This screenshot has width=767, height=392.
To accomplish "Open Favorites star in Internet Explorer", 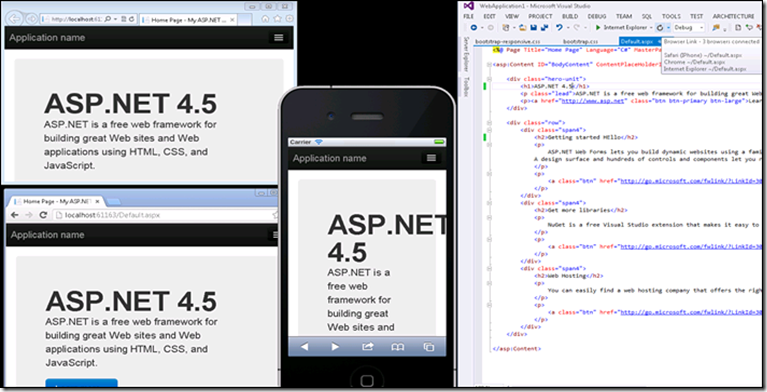I will point(277,19).
